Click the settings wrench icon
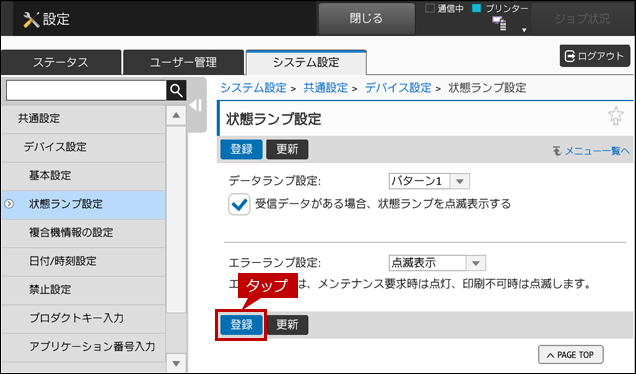Viewport: 636px width, 374px height. [31, 19]
